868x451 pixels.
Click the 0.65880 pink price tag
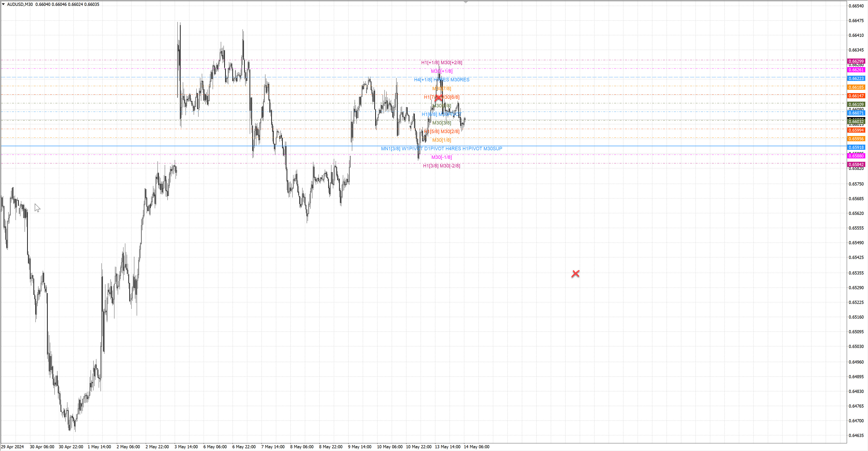(856, 156)
